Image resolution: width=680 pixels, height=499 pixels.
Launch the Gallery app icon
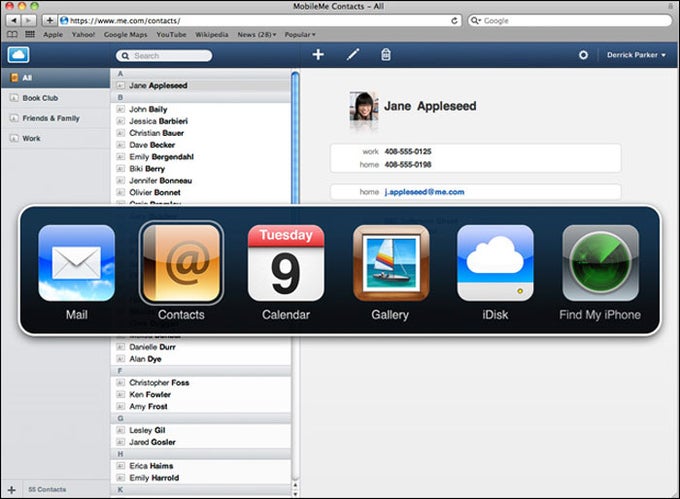(x=391, y=263)
